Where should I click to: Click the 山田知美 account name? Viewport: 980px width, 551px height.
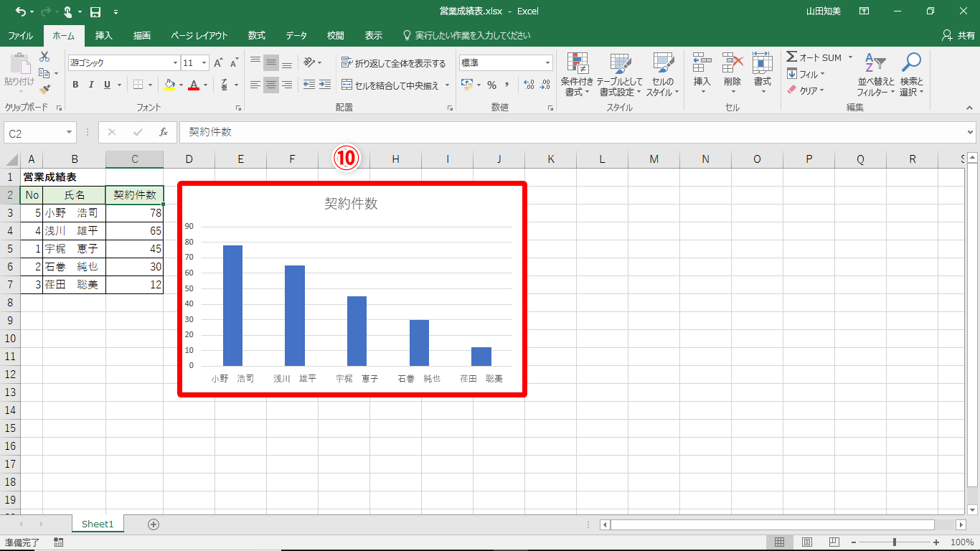tap(824, 11)
